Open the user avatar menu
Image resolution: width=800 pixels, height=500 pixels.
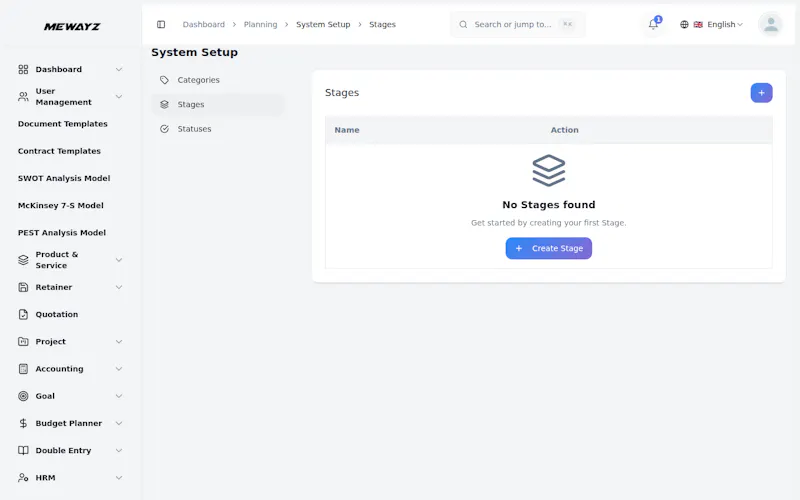[x=770, y=24]
